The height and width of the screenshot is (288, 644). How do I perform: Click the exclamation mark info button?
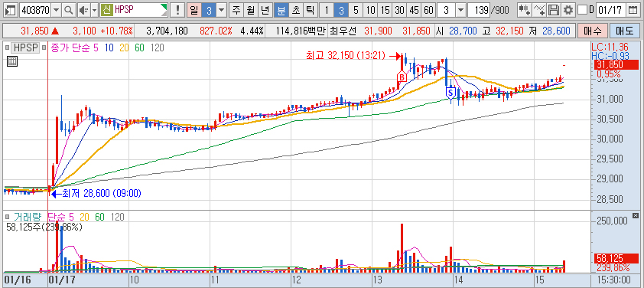(177, 10)
